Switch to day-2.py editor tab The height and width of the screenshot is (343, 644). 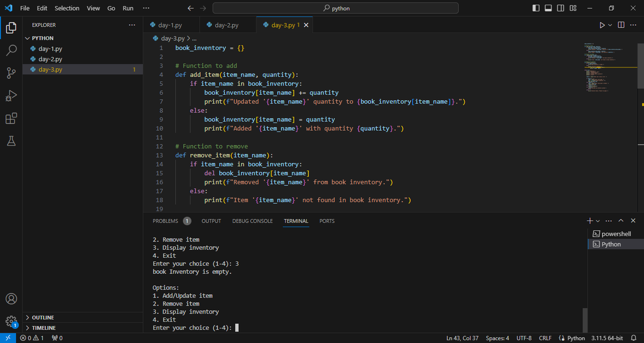(228, 25)
